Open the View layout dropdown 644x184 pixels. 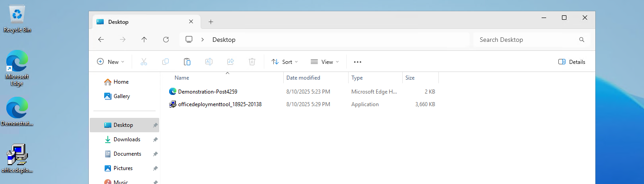pyautogui.click(x=325, y=62)
